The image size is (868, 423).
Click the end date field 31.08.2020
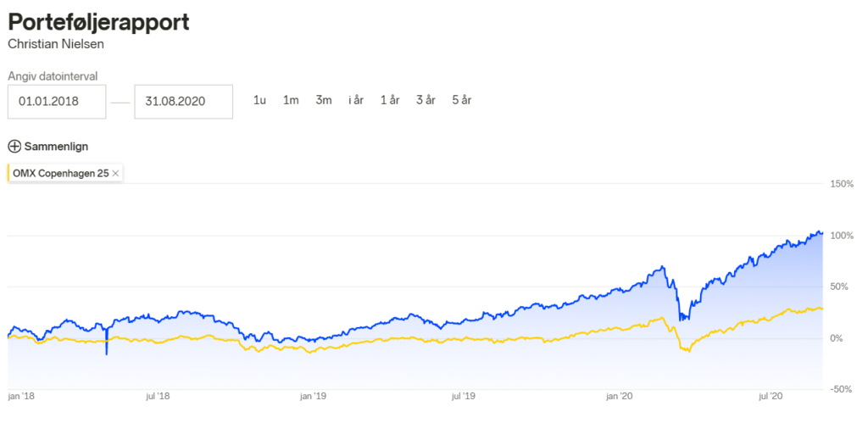pos(183,102)
